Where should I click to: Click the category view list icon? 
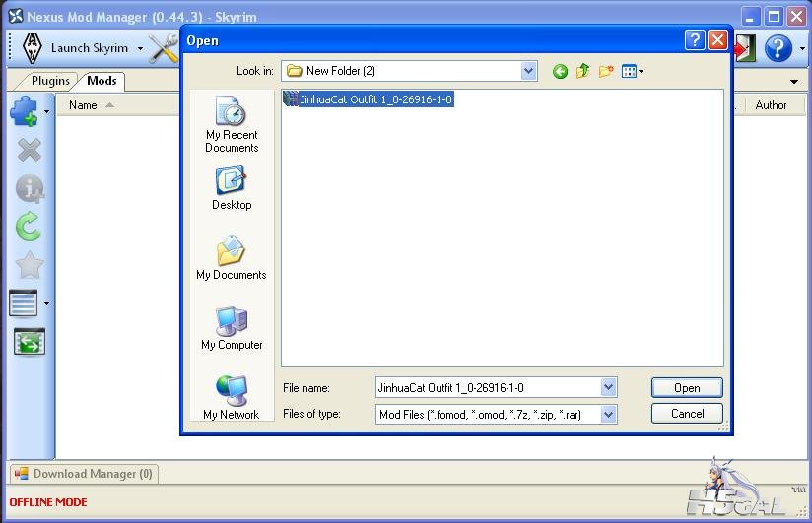(x=24, y=303)
